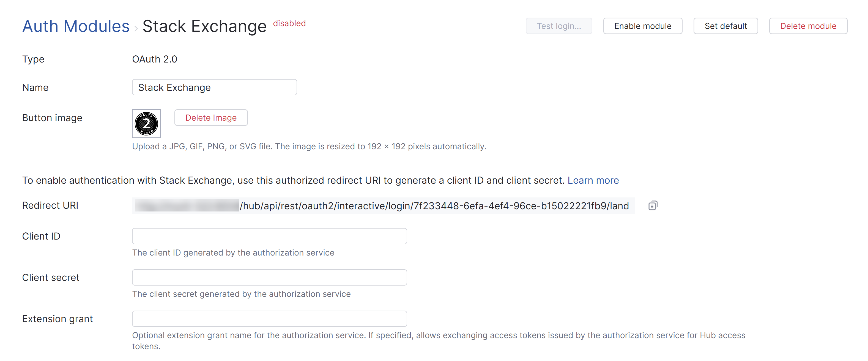Image resolution: width=868 pixels, height=361 pixels.
Task: Click the OAuth 2.0 type value
Action: point(154,59)
